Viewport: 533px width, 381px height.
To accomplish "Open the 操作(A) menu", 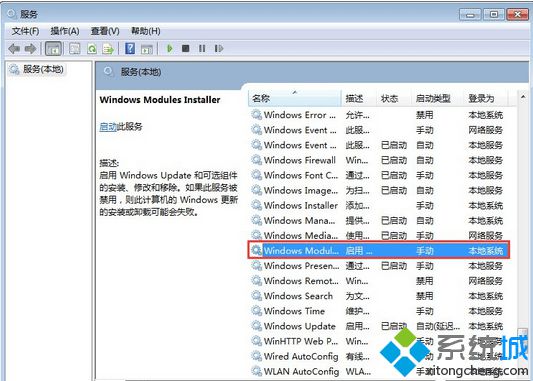I will click(x=65, y=31).
